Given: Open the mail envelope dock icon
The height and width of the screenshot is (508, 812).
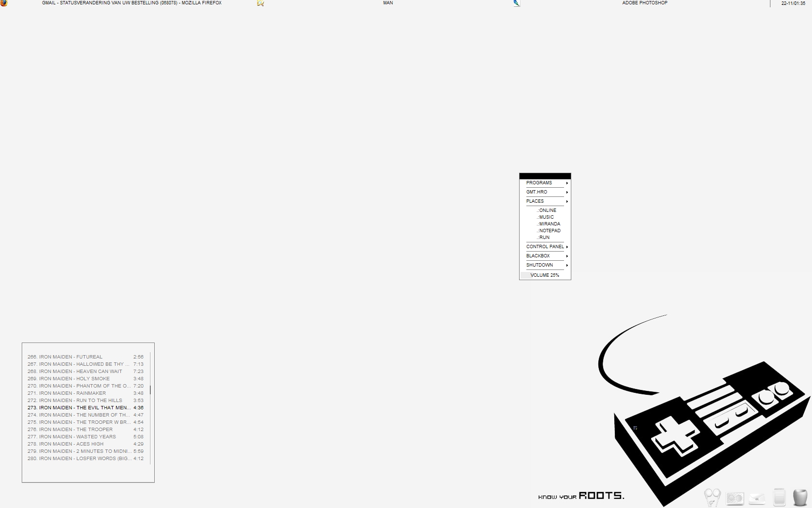Looking at the screenshot, I should [x=757, y=498].
